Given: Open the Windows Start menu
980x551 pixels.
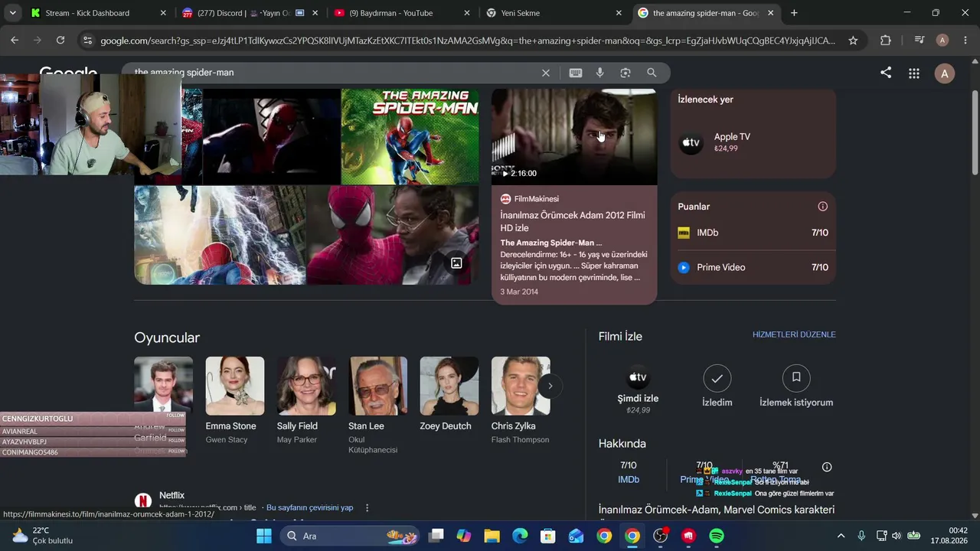Looking at the screenshot, I should coord(264,536).
